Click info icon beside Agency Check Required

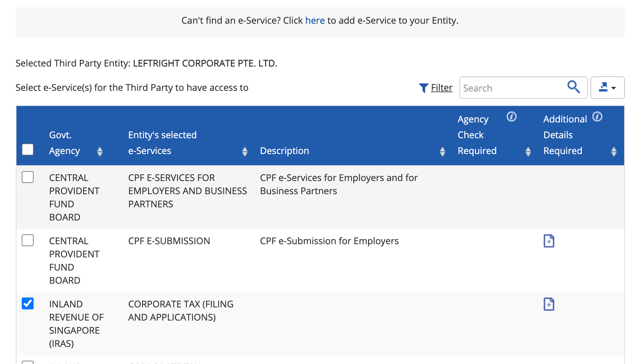pyautogui.click(x=511, y=117)
